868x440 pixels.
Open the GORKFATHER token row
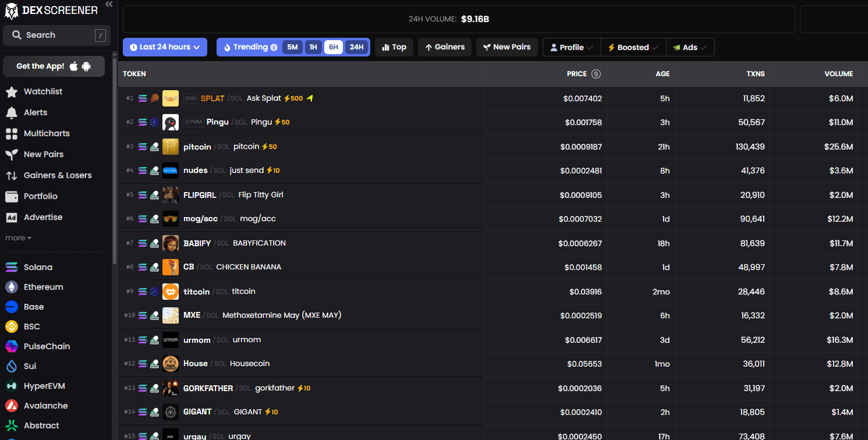(x=493, y=388)
